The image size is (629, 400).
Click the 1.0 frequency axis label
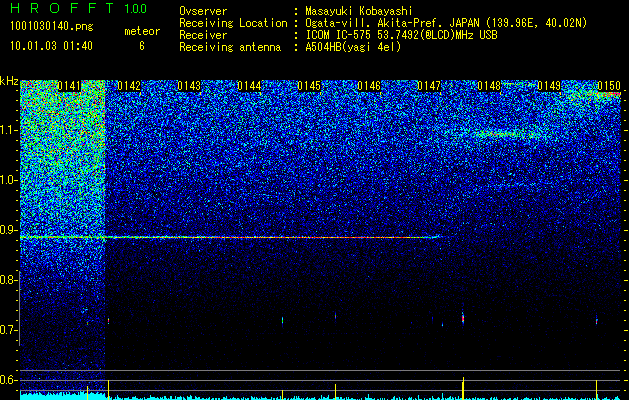tap(8, 180)
